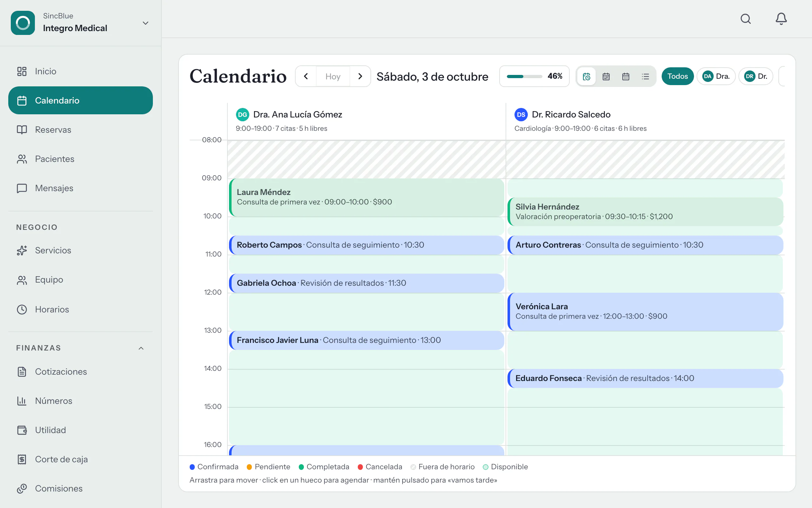The height and width of the screenshot is (508, 812).
Task: Open Cotizaciones page
Action: (81, 371)
